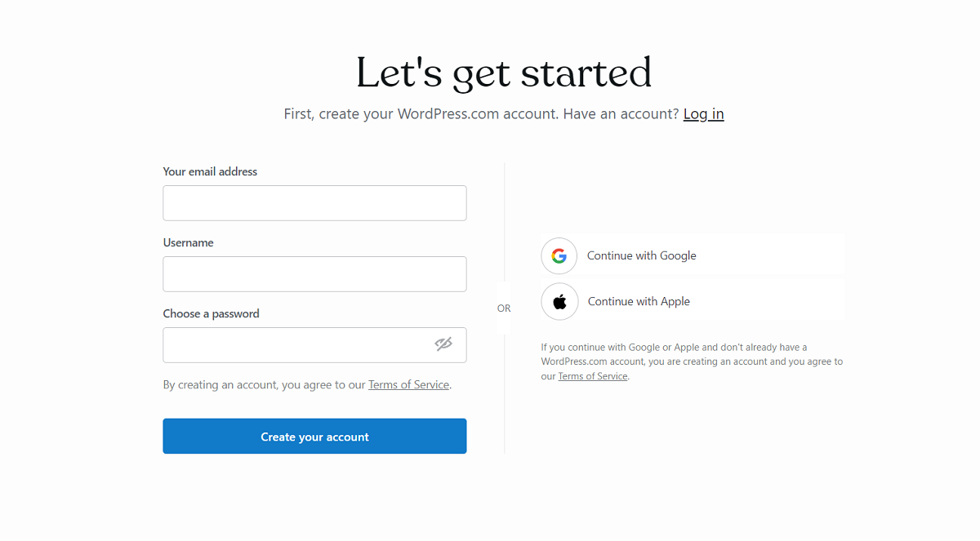Click the "OR" divider text
This screenshot has height=541, width=980.
(x=504, y=308)
